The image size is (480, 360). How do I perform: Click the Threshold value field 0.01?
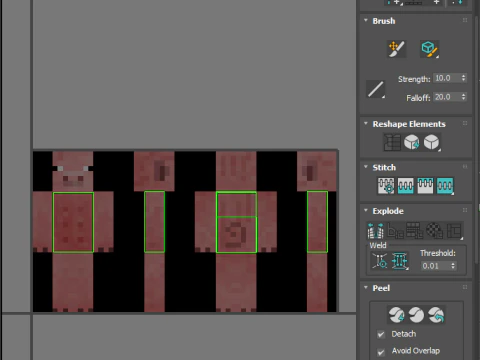click(435, 266)
